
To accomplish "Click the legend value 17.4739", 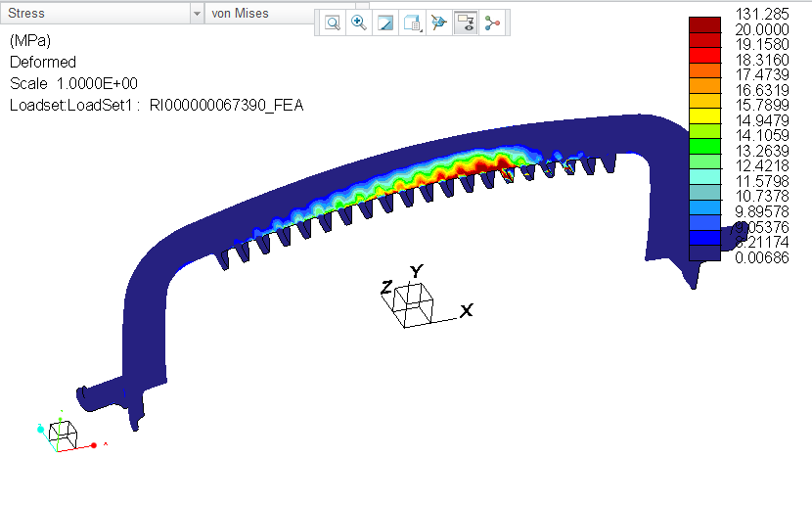I will [x=762, y=74].
